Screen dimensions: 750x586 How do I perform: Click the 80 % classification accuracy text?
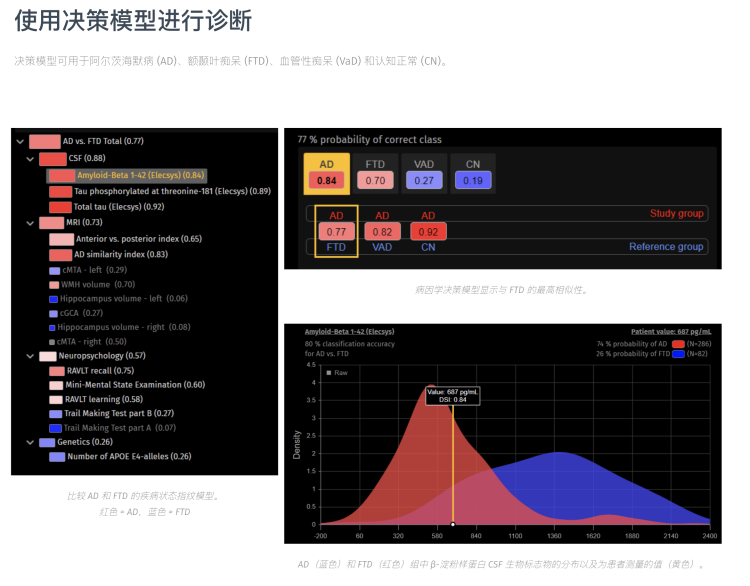[350, 344]
